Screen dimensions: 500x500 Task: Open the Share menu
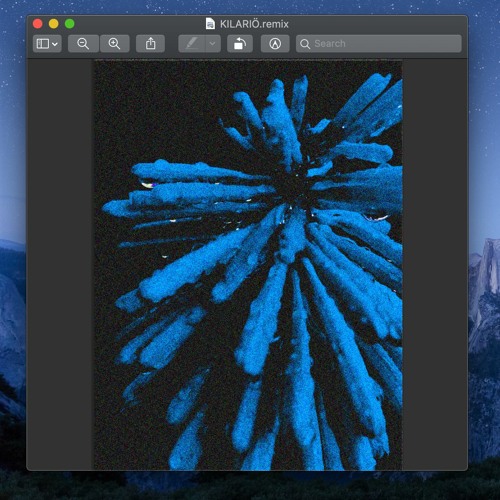(150, 44)
